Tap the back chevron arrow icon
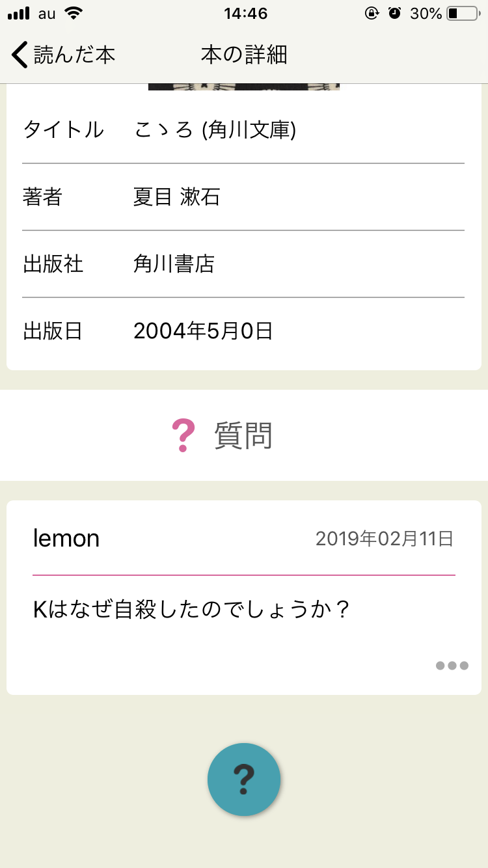 click(x=20, y=55)
